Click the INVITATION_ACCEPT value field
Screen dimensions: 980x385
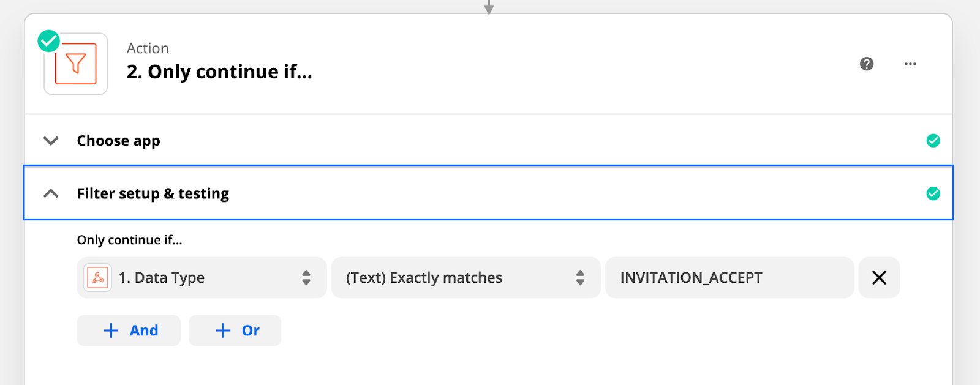point(729,278)
